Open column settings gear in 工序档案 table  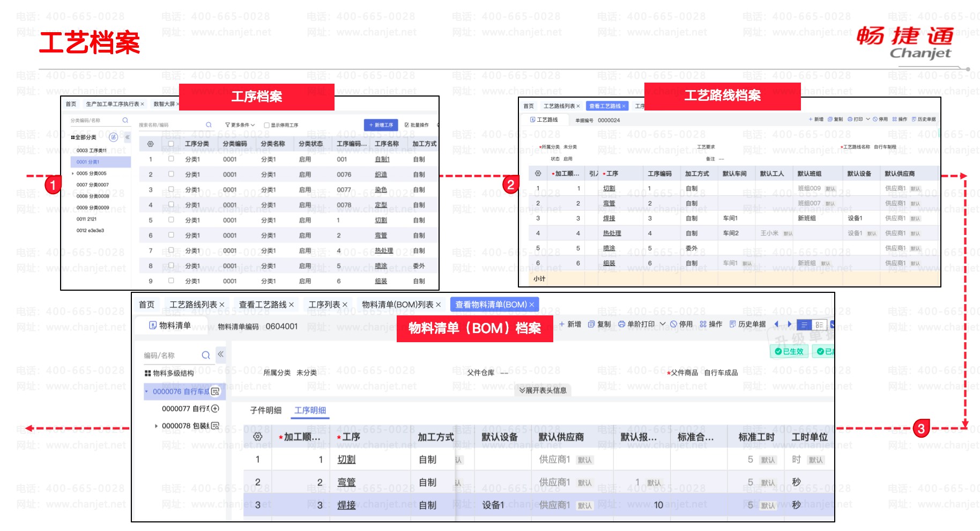(x=151, y=144)
